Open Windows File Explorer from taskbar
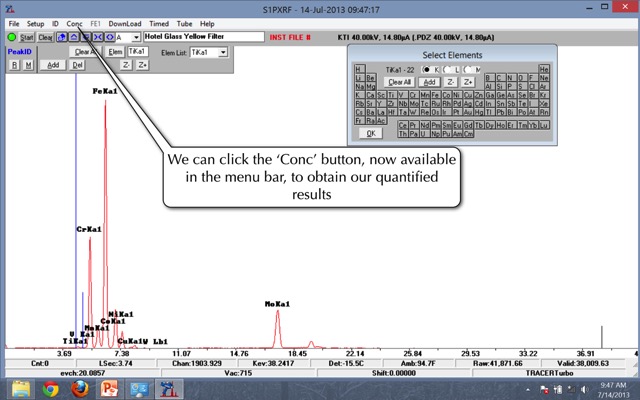This screenshot has width=640, height=400. tap(20, 389)
